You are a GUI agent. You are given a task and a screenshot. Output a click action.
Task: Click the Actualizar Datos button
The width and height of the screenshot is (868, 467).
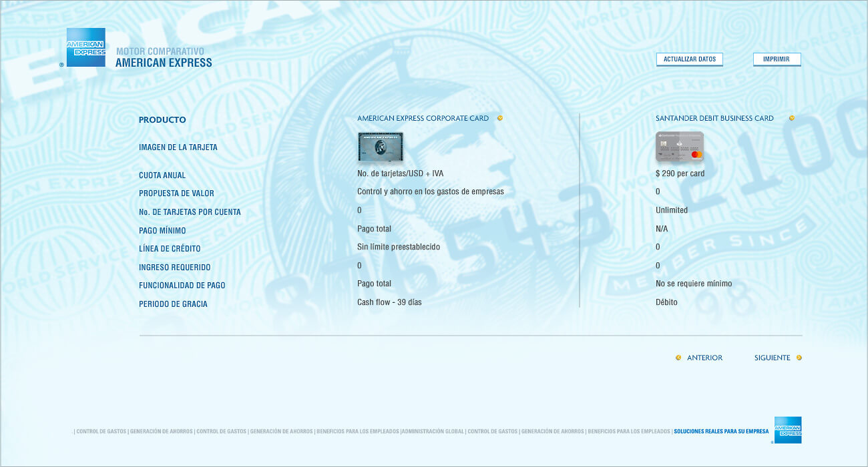690,59
